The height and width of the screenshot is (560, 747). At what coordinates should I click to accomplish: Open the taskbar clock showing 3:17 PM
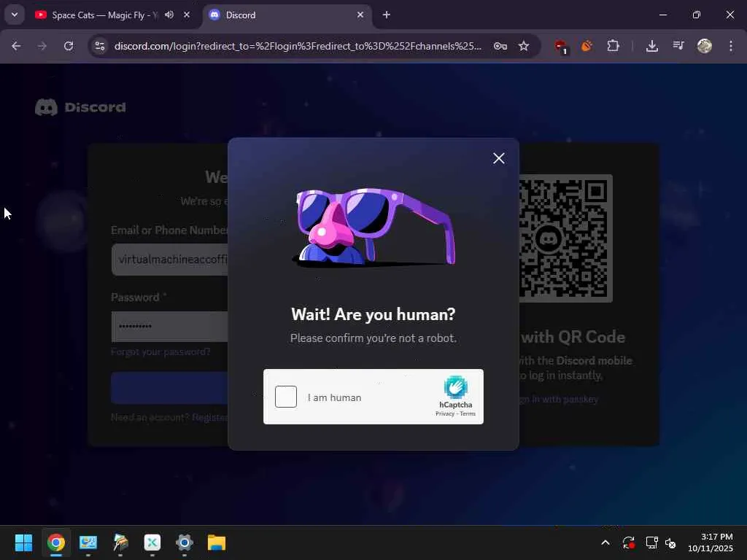(x=711, y=542)
